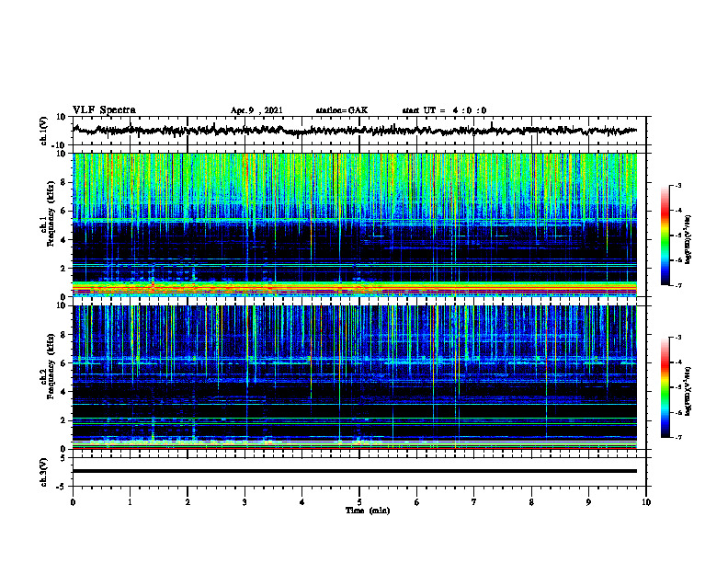Image resolution: width=728 pixels, height=563 pixels.
Task: Click the ch.2 color bar log(PSD) label
Action: point(688,391)
